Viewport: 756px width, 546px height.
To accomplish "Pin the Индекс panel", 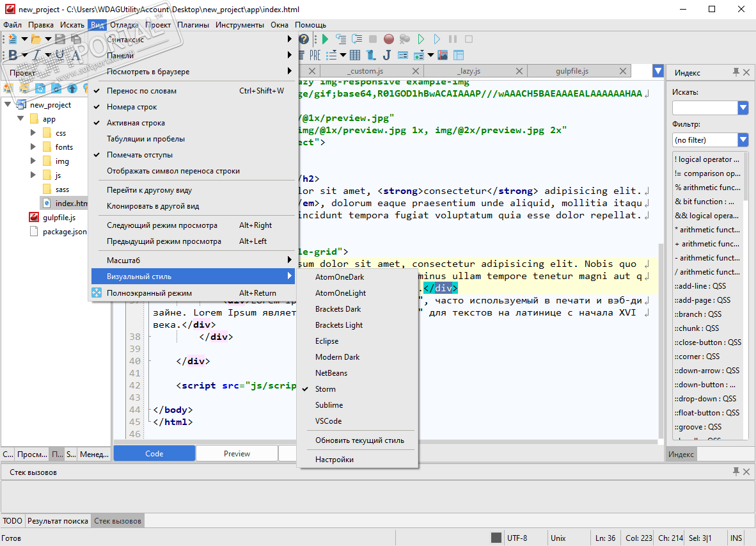I will [736, 73].
